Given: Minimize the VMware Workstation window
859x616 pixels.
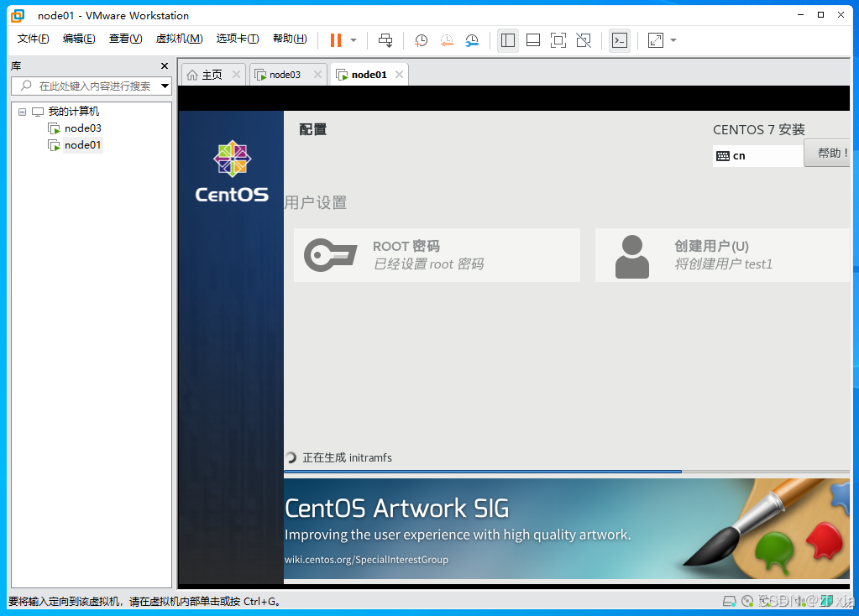Looking at the screenshot, I should 800,15.
